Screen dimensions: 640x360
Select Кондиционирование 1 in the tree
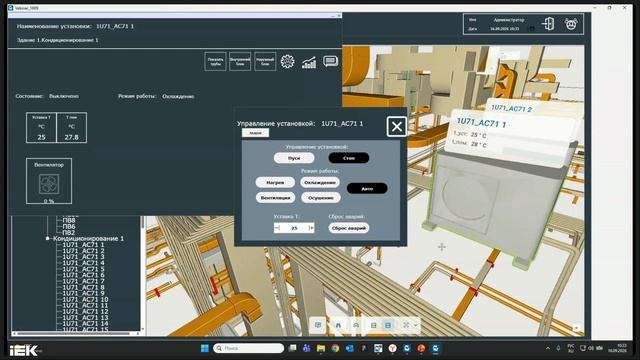click(x=88, y=238)
